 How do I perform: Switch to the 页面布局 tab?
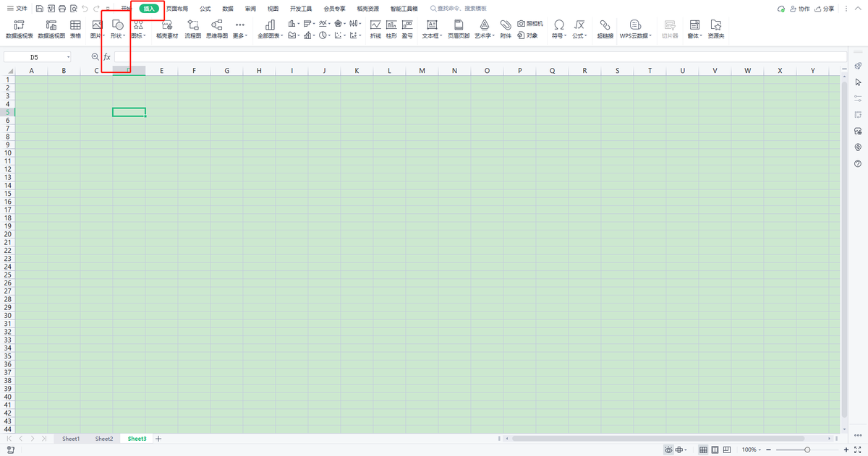tap(177, 9)
